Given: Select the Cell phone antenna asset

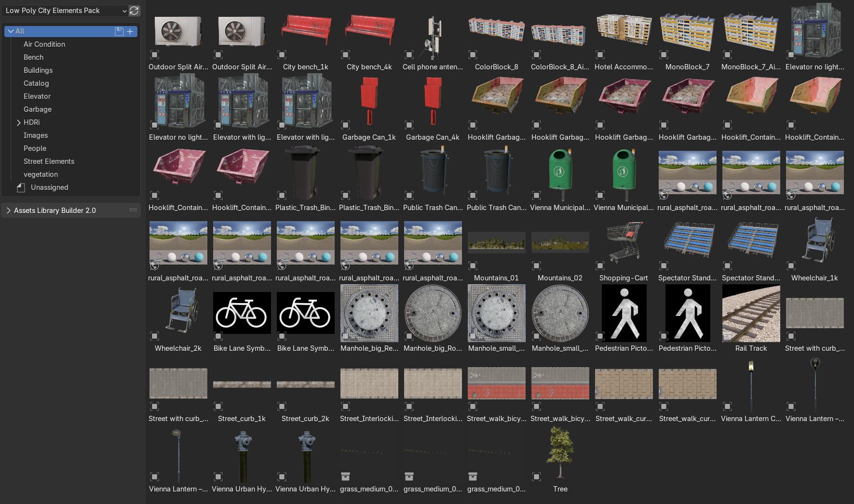Looking at the screenshot, I should 433,38.
